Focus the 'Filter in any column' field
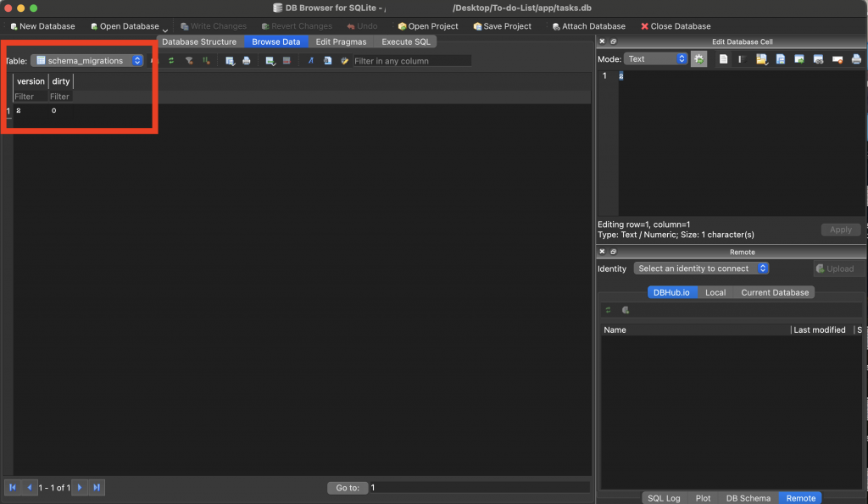868x504 pixels. (x=413, y=61)
